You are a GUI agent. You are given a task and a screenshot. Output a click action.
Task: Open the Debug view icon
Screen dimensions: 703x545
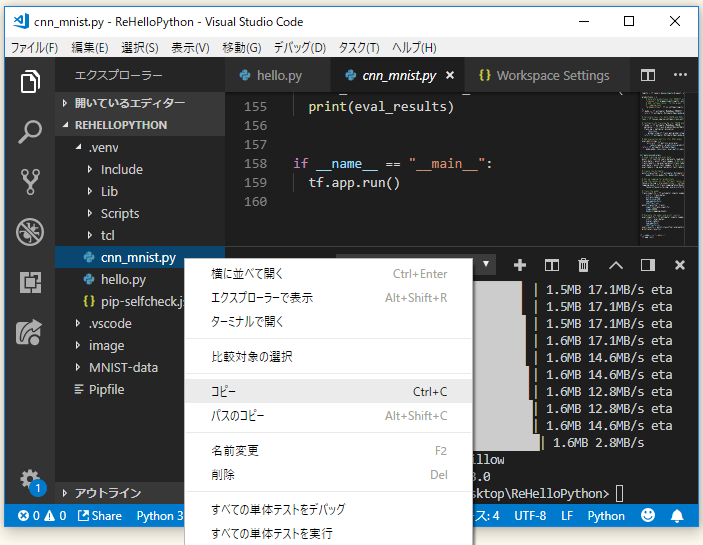click(30, 232)
